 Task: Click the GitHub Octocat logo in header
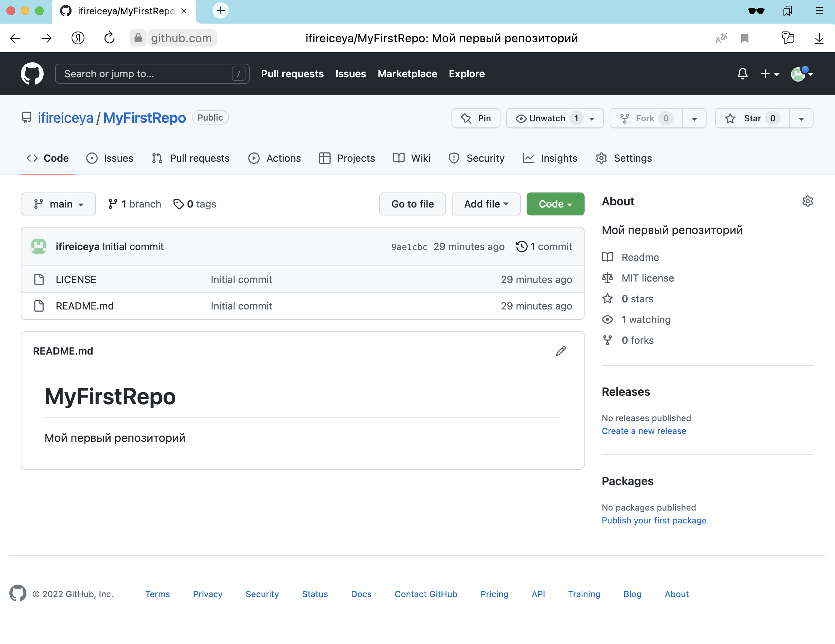click(32, 73)
